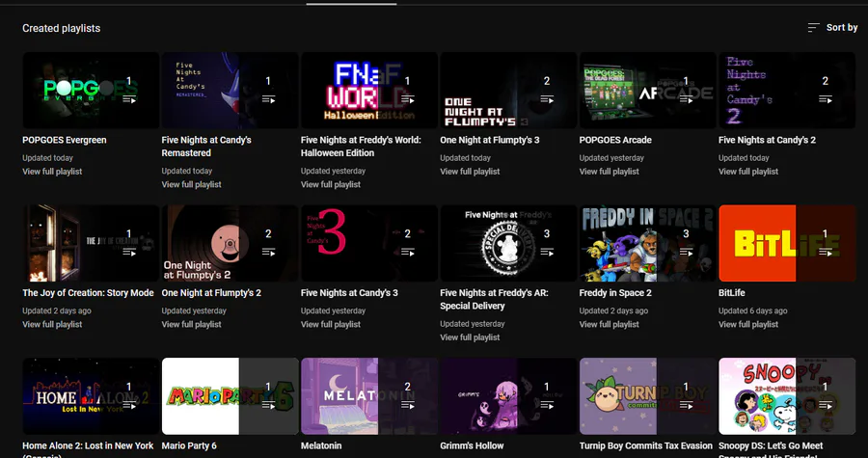Open the POPGOES Evergreen playlist thumbnail
The image size is (868, 458).
pos(91,91)
